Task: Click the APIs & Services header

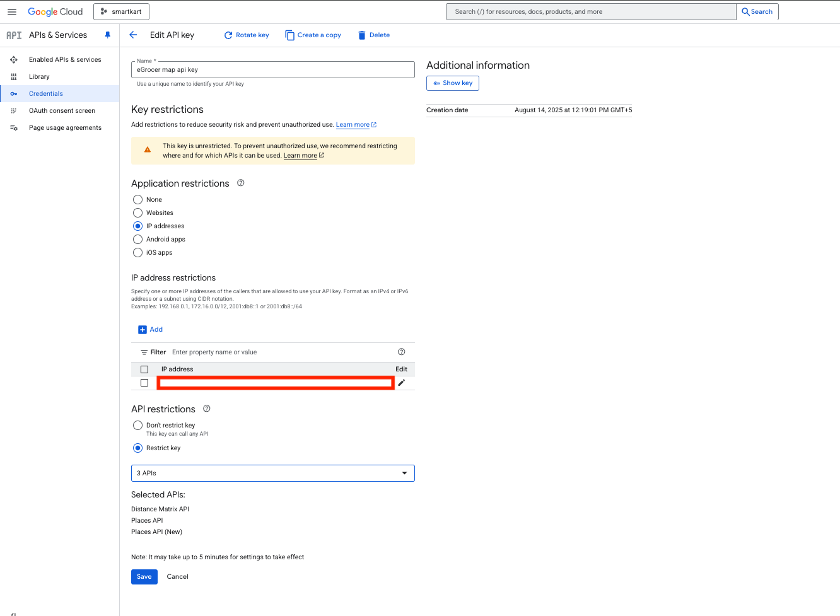Action: (x=58, y=35)
